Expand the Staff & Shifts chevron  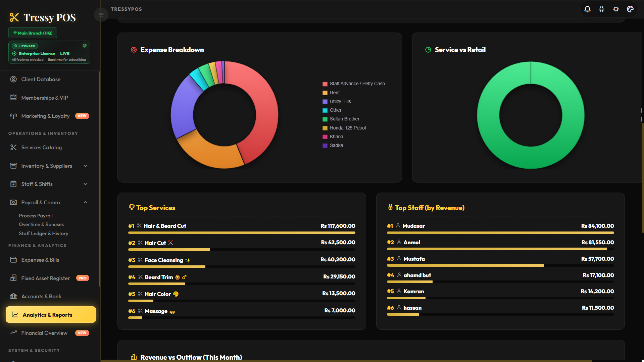pyautogui.click(x=85, y=184)
